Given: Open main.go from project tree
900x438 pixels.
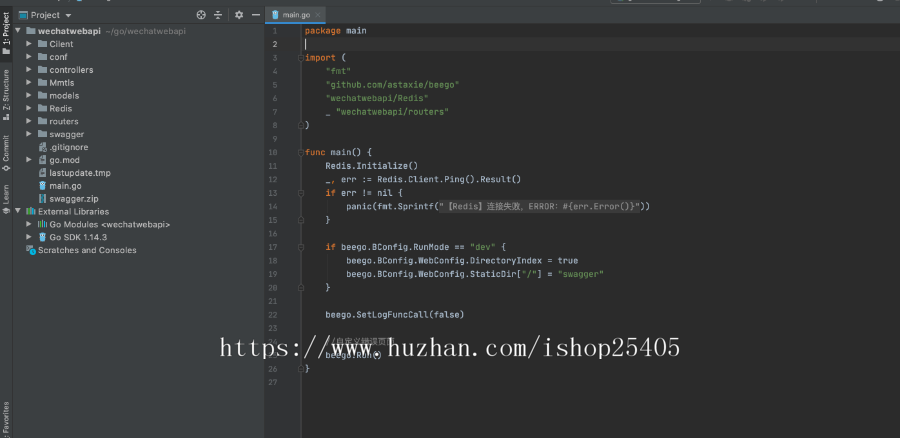Looking at the screenshot, I should pyautogui.click(x=65, y=185).
